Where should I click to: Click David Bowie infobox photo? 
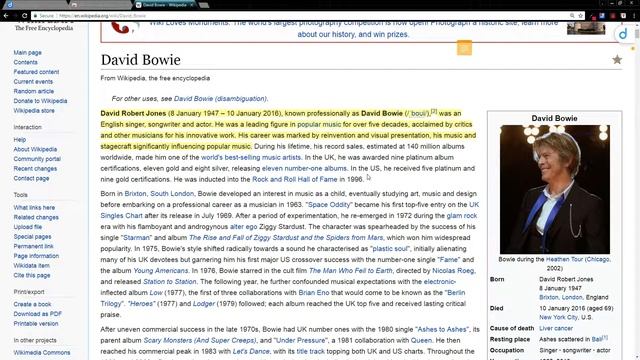coord(555,189)
